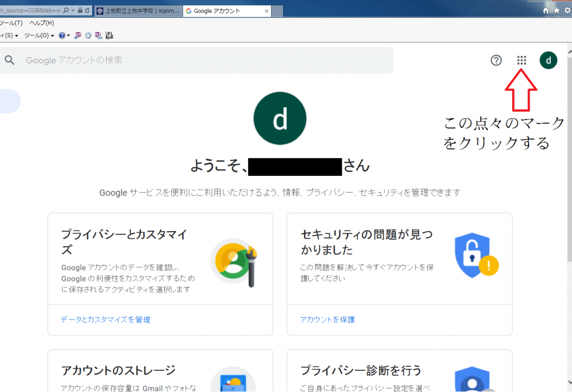The height and width of the screenshot is (392, 572).
Task: Click the account storage illustration
Action: tap(233, 379)
